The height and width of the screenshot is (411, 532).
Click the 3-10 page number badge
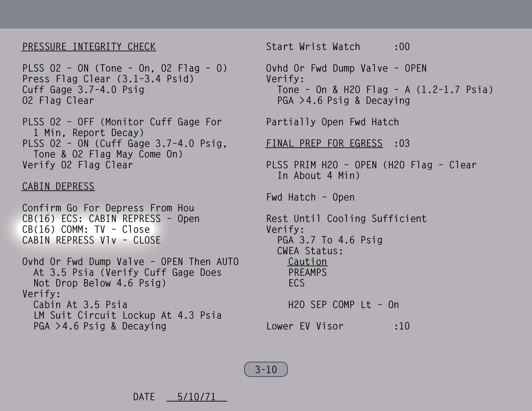[x=266, y=369]
